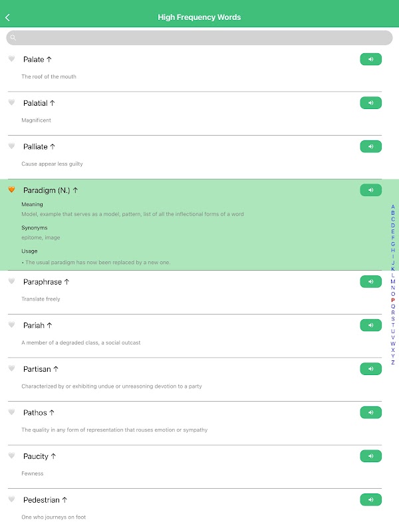This screenshot has width=399, height=532.
Task: Unfavorite Paradigm using the orange heart
Action: coord(11,190)
